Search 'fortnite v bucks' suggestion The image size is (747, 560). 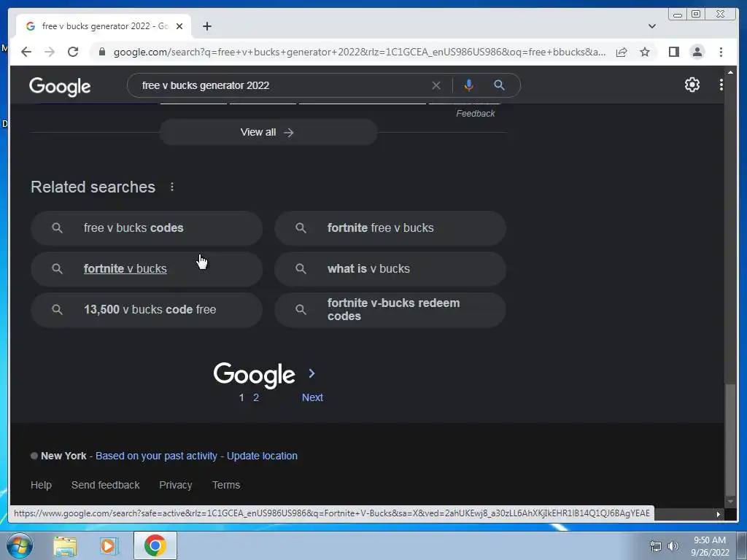click(x=146, y=269)
